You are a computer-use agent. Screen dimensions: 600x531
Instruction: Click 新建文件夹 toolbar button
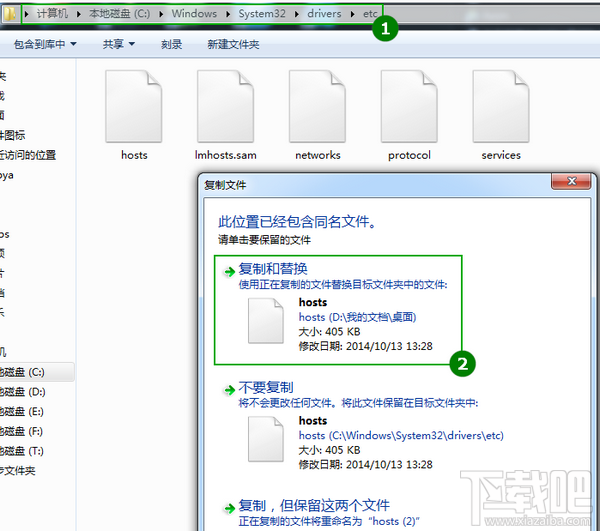233,44
